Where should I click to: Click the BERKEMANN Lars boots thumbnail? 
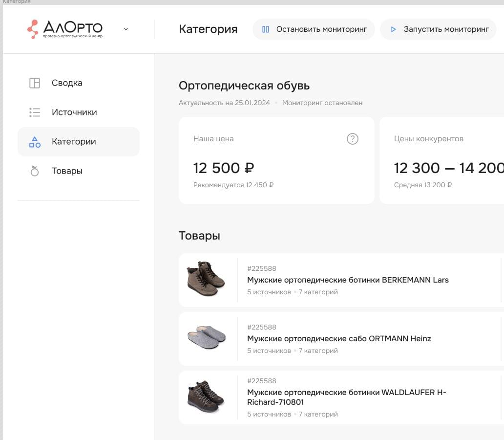206,280
